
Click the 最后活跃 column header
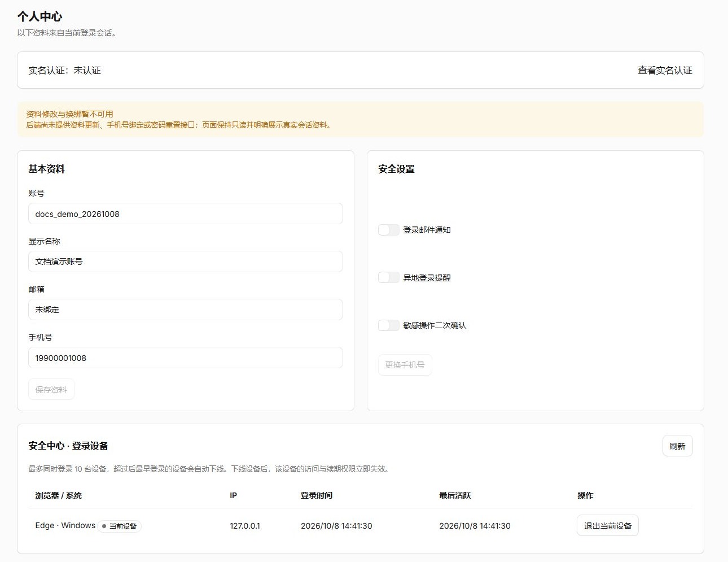point(455,495)
